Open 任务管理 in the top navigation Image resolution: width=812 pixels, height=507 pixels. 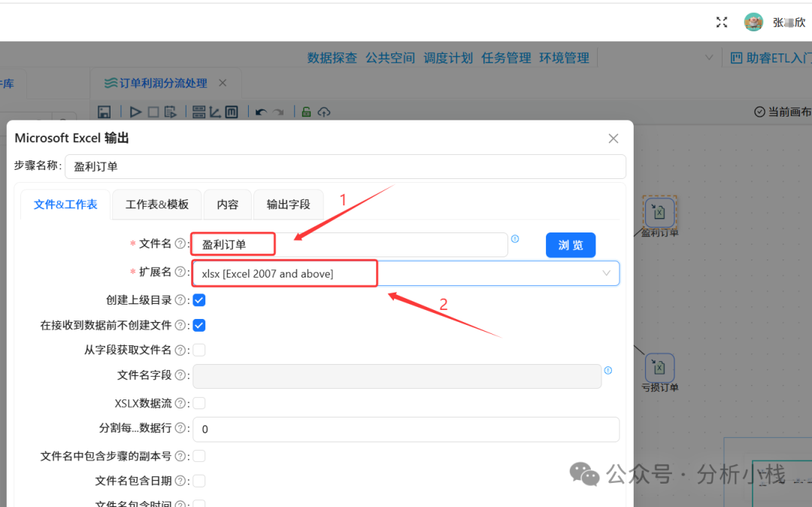click(506, 58)
